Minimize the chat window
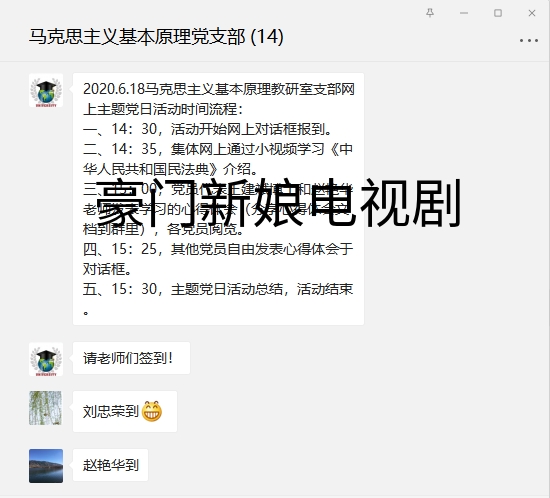The width and height of the screenshot is (550, 498). [x=464, y=13]
